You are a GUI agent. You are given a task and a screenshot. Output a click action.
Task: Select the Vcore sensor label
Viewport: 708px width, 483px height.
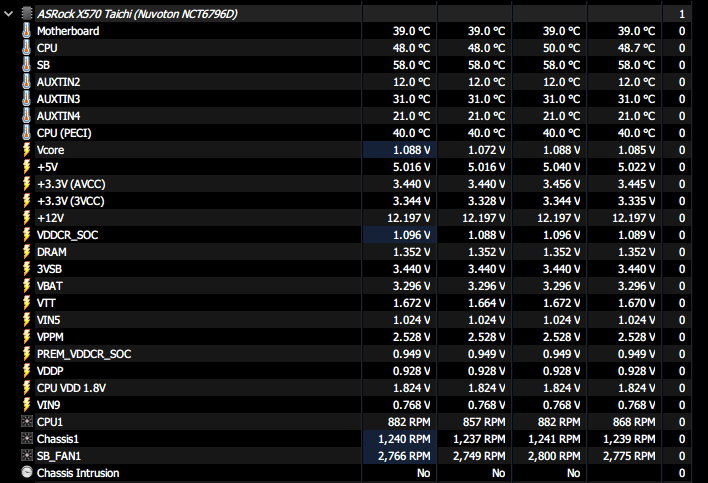[x=51, y=150]
